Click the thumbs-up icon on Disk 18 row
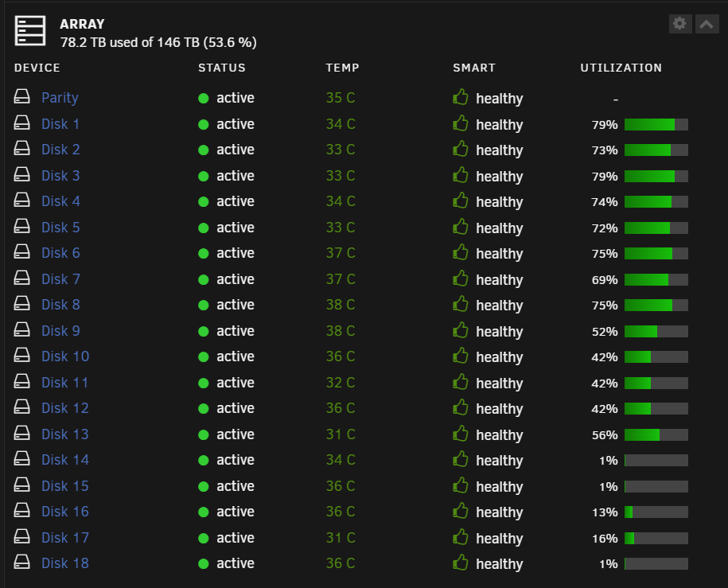The width and height of the screenshot is (728, 588). [460, 562]
